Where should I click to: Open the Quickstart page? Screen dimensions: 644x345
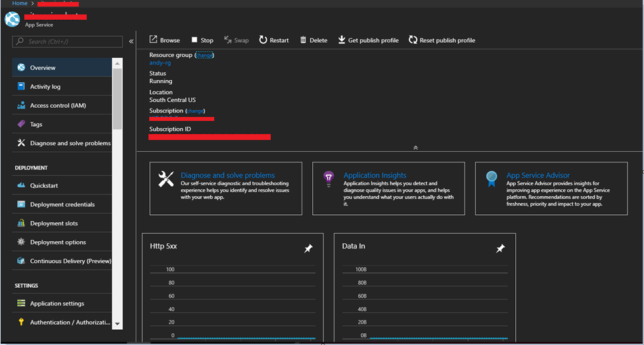[x=62, y=185]
